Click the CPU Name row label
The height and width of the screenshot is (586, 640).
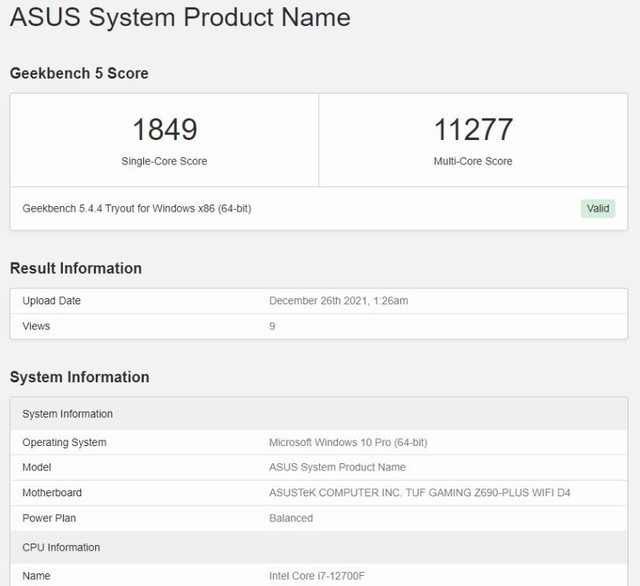tap(36, 576)
